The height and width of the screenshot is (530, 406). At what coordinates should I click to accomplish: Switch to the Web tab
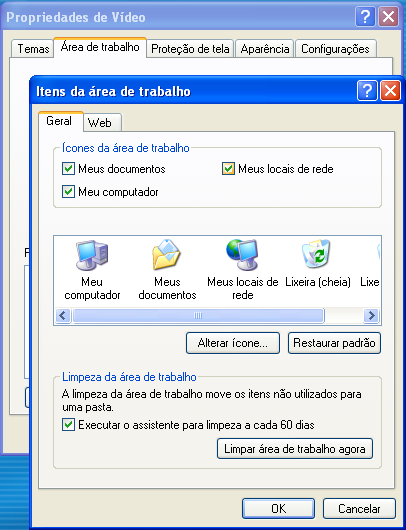coord(102,122)
